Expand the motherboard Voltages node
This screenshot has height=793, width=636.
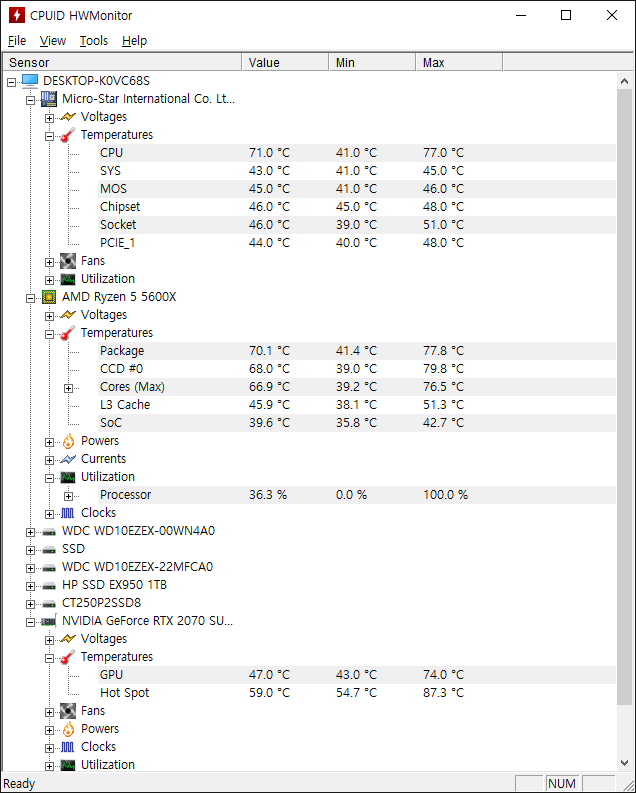[49, 117]
